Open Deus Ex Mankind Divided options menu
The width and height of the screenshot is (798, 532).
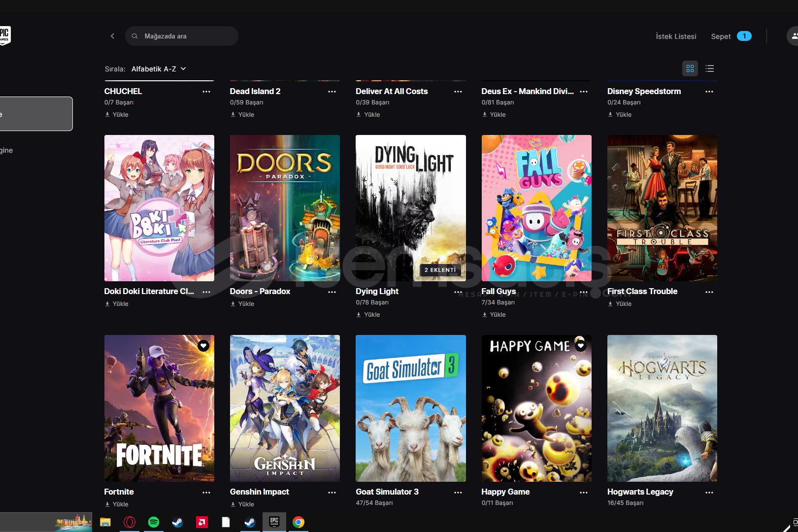tap(584, 92)
